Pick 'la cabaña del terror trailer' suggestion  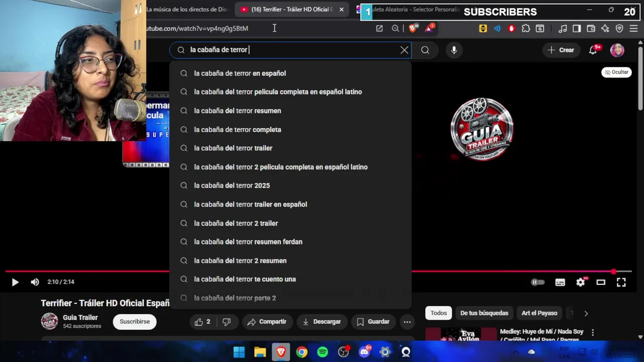tap(290, 148)
